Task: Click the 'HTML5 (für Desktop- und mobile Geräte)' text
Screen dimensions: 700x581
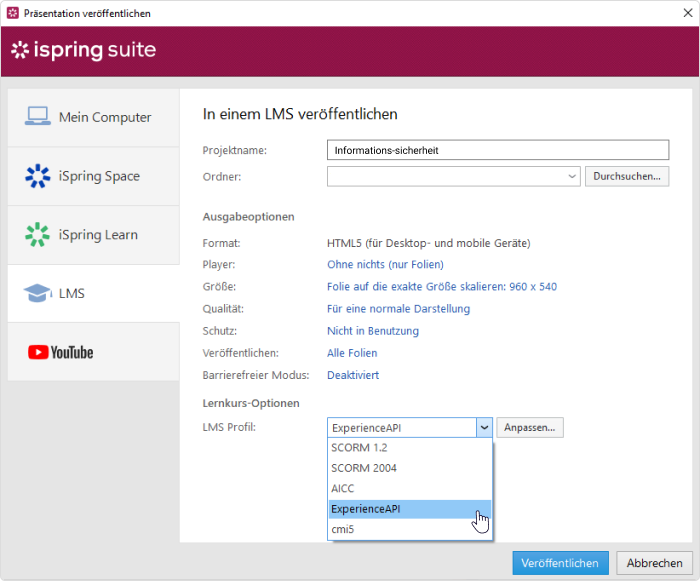Action: click(x=429, y=243)
